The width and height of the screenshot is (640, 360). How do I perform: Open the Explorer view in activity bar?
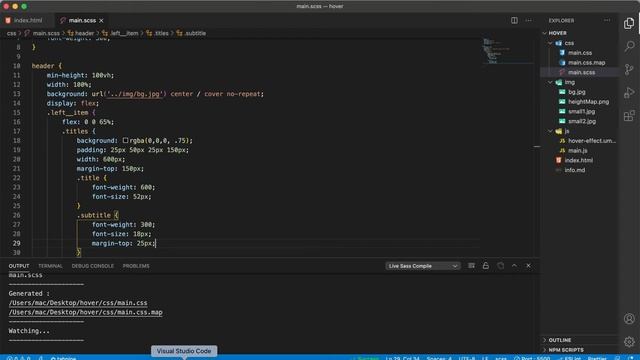pyautogui.click(x=629, y=23)
